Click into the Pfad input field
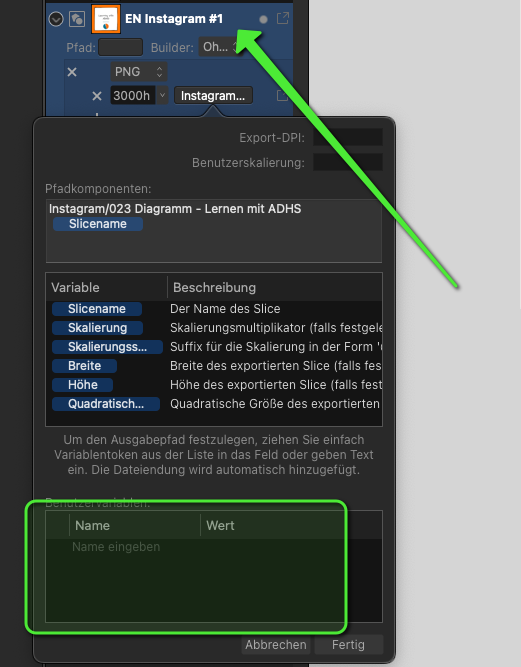Viewport: 521px width, 667px height. (x=120, y=47)
